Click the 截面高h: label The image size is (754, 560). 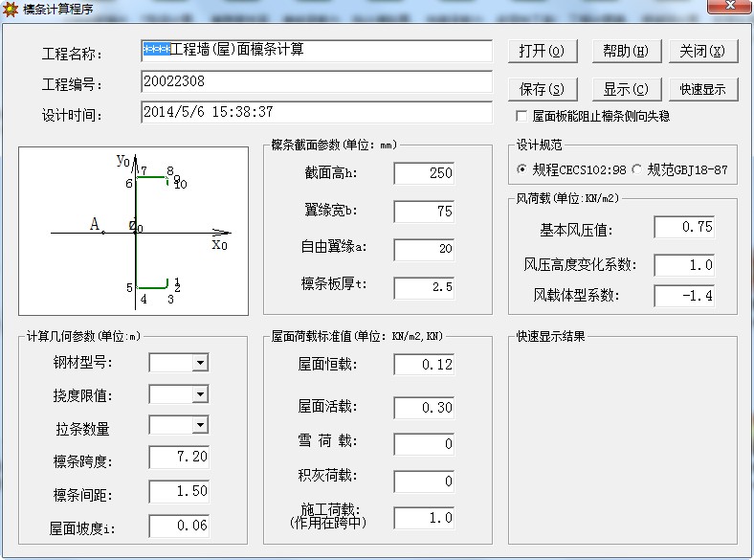331,172
